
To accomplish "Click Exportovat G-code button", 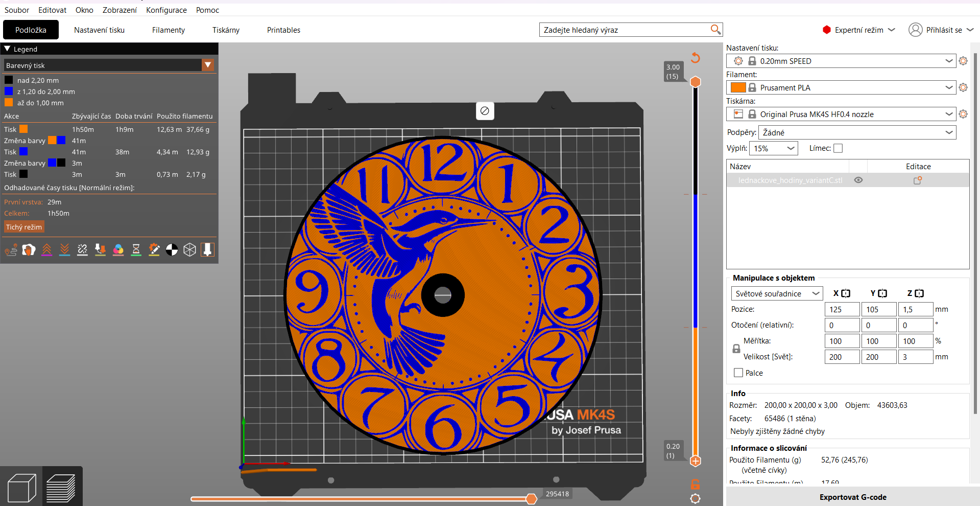I will click(x=853, y=497).
